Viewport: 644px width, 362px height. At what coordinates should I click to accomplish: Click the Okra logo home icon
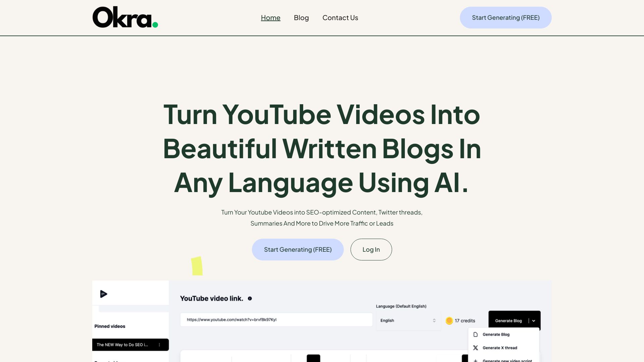click(125, 17)
